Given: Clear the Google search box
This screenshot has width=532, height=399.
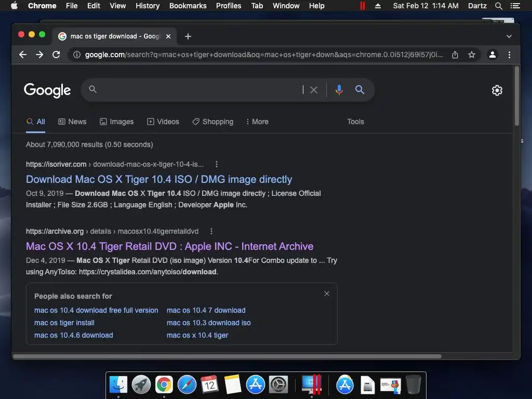Looking at the screenshot, I should coord(314,90).
